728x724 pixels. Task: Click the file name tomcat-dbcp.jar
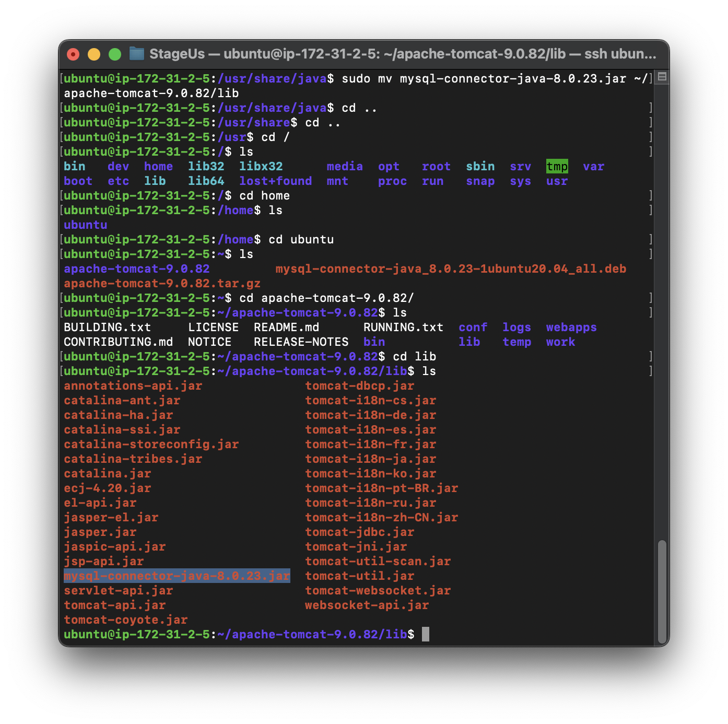pos(360,386)
